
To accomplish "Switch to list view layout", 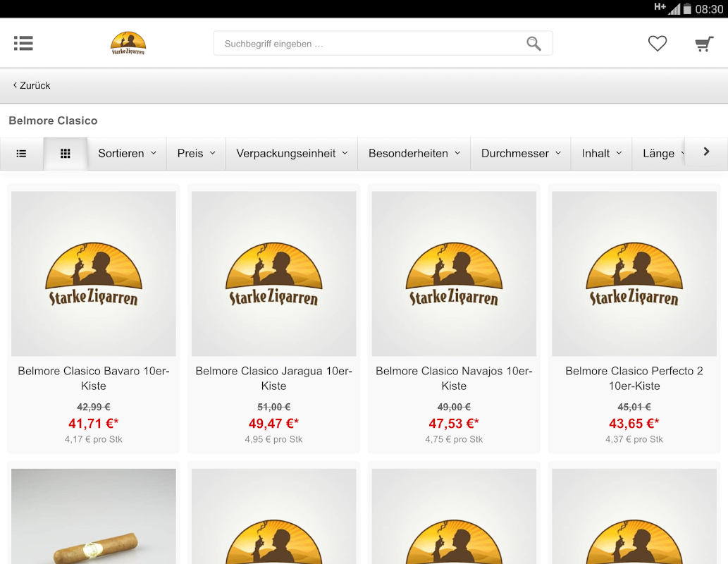I will point(21,153).
